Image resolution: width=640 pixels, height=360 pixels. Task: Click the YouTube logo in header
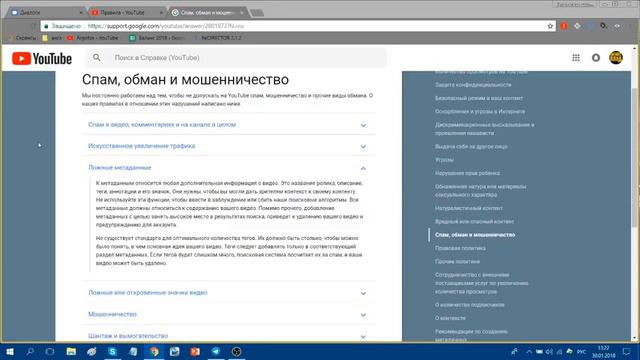pyautogui.click(x=42, y=58)
